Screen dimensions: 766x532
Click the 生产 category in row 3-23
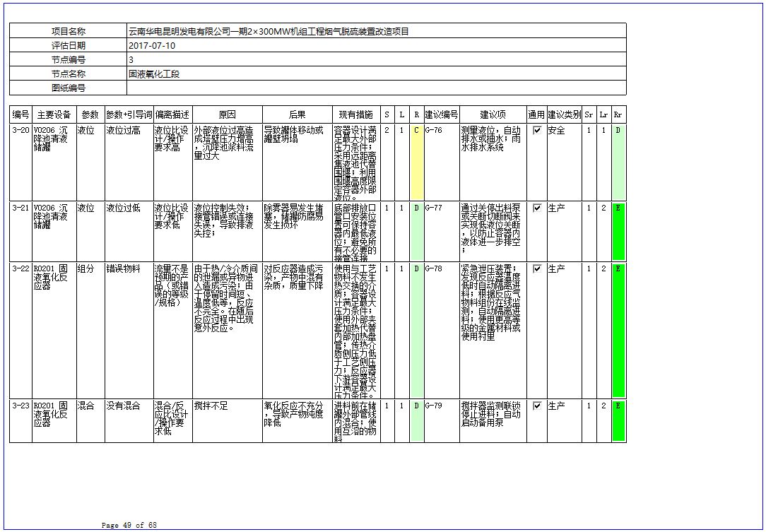pyautogui.click(x=556, y=406)
